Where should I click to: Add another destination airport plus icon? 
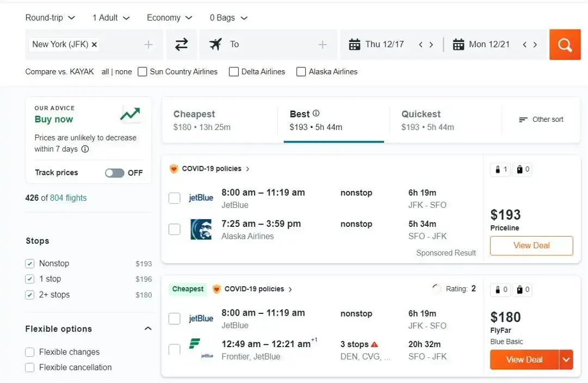[x=323, y=45]
